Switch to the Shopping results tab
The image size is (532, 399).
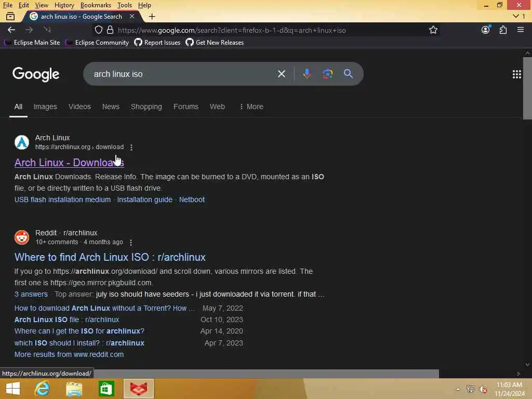click(146, 107)
